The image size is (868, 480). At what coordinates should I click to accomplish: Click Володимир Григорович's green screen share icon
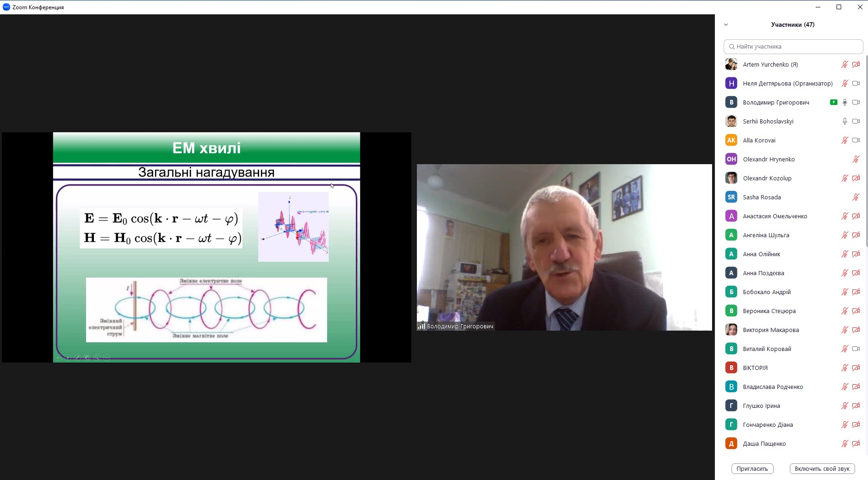click(x=833, y=102)
